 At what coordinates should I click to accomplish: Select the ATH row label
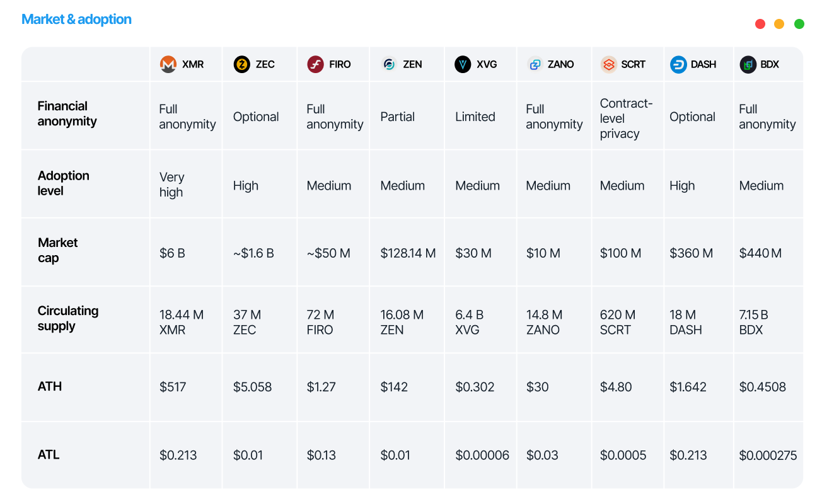point(50,386)
